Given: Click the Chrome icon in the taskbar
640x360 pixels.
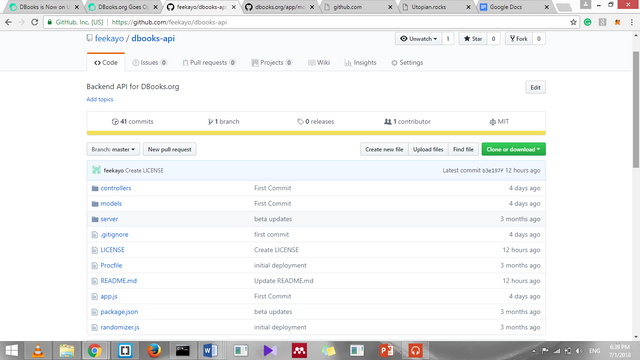Looking at the screenshot, I should (x=95, y=351).
